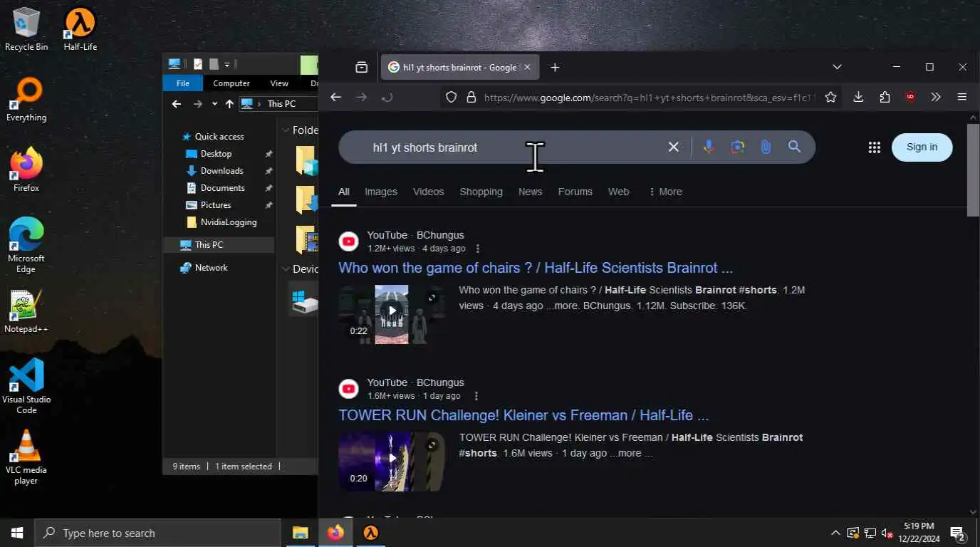The image size is (980, 547).
Task: Click the uBlock Origin extension icon
Action: (x=910, y=98)
